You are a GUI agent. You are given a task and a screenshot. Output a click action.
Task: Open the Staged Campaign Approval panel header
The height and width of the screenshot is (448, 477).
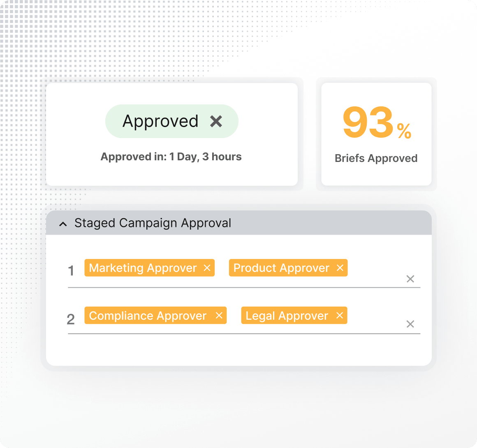pyautogui.click(x=153, y=223)
